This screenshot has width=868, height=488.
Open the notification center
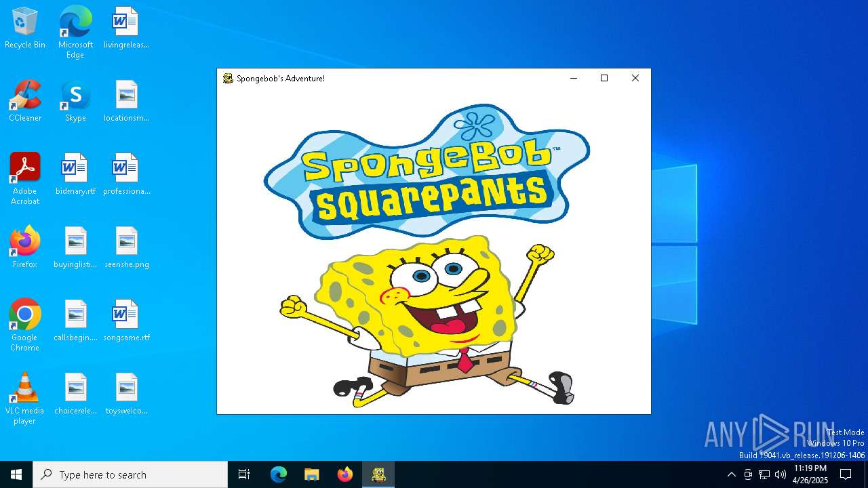(846, 474)
